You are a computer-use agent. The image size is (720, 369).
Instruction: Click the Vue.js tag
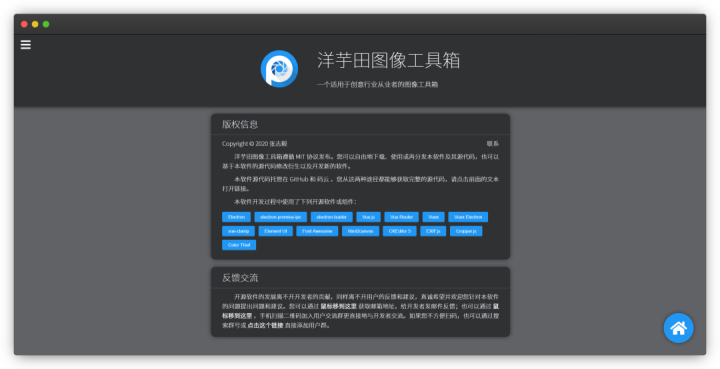coord(368,217)
